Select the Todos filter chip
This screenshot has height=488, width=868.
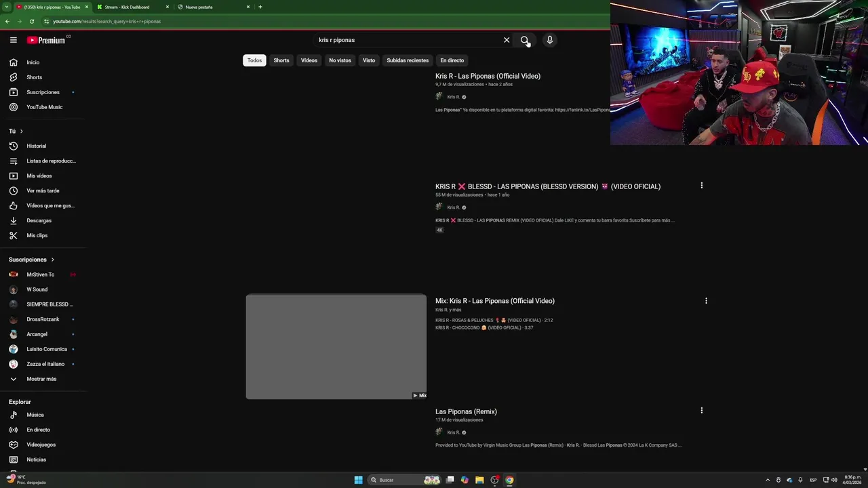(254, 60)
